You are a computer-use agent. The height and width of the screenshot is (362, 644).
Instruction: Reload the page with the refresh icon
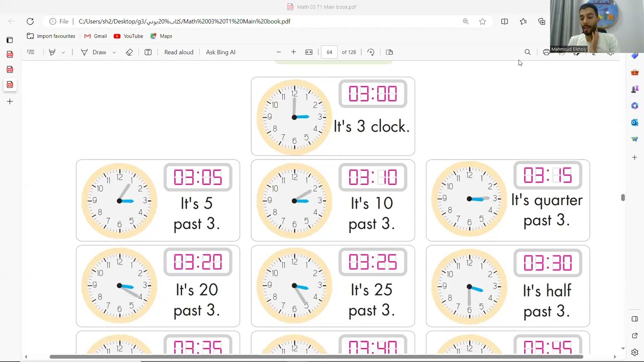click(30, 21)
